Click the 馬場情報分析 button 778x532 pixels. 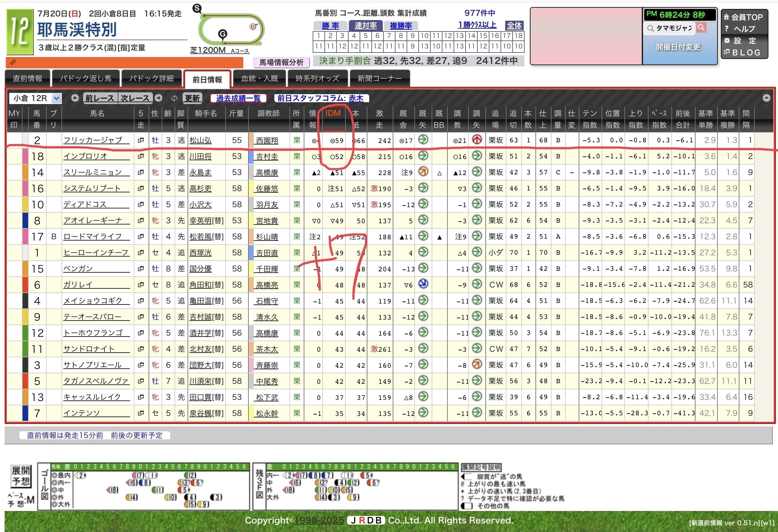[x=281, y=62]
